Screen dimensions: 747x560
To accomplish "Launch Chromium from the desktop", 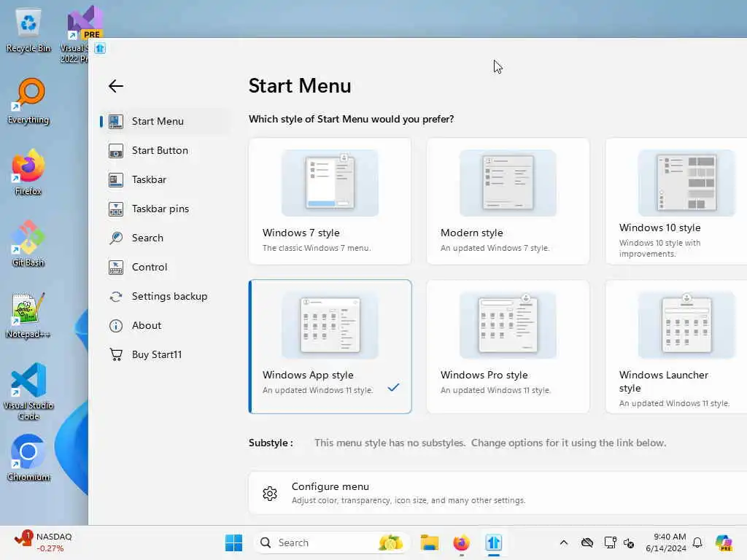I will tap(28, 458).
